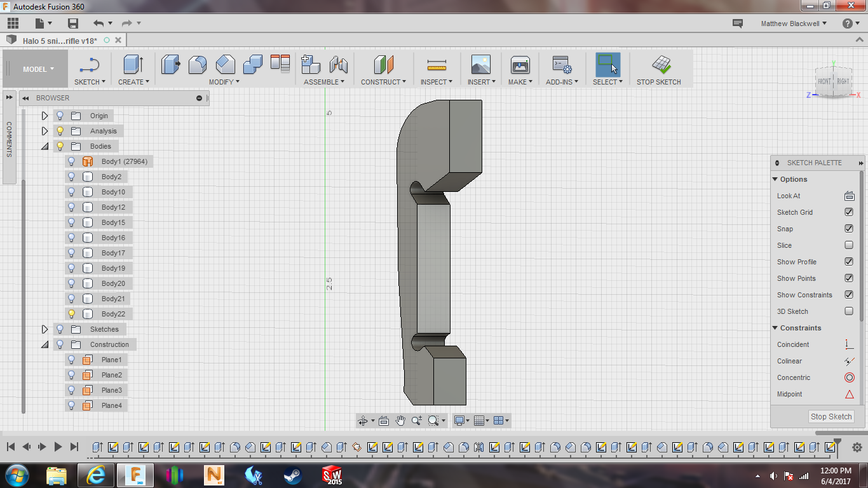Click the Assemble new component icon
The width and height of the screenshot is (868, 488).
pyautogui.click(x=311, y=64)
